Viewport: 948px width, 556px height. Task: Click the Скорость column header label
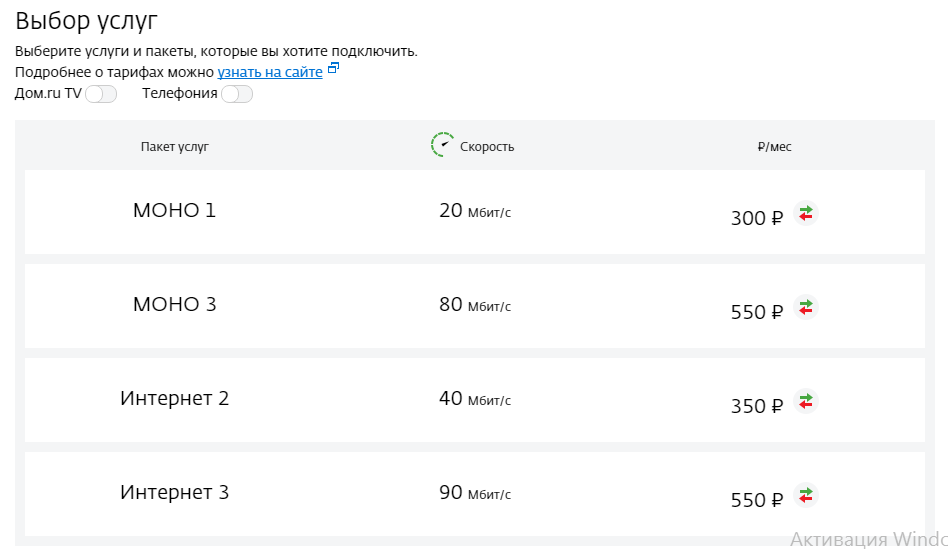click(x=487, y=147)
